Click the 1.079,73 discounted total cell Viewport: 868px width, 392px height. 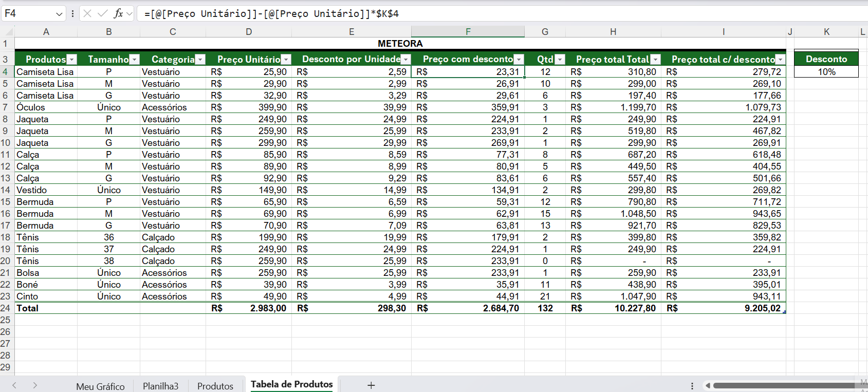point(724,107)
